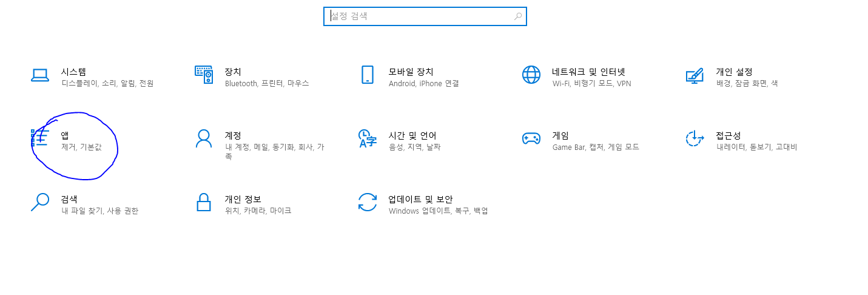
Task: Open the 게임 controller icon
Action: pyautogui.click(x=531, y=138)
